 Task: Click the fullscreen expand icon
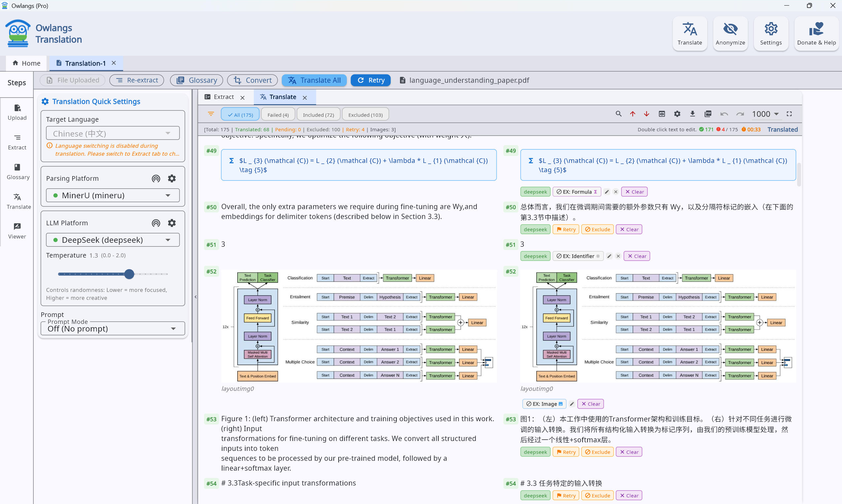tap(789, 114)
